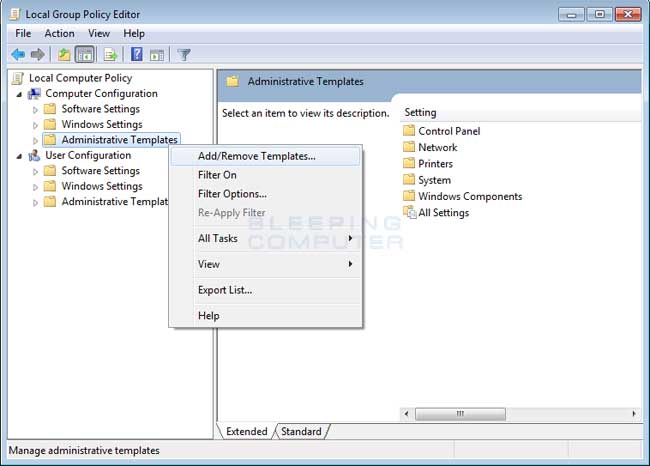Screen dimensions: 650x466
Task: Open the blue Help question-mark icon
Action: click(x=136, y=54)
